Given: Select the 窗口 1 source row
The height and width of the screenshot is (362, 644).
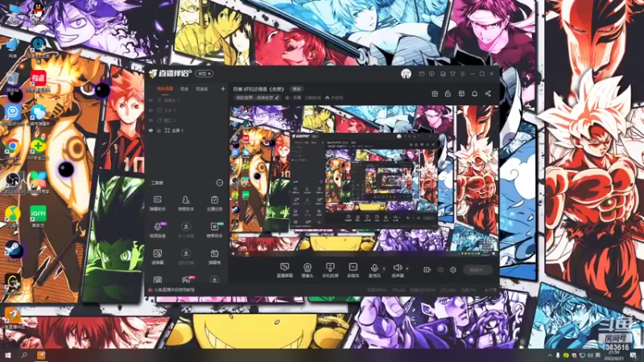Looking at the screenshot, I should tap(186, 120).
